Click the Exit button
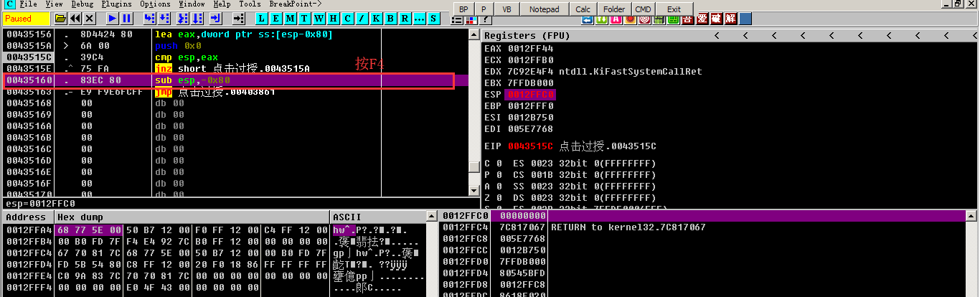 [x=674, y=9]
